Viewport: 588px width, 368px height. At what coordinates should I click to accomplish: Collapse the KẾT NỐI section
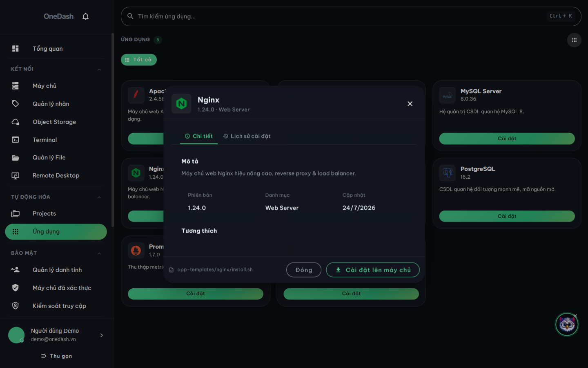[99, 69]
